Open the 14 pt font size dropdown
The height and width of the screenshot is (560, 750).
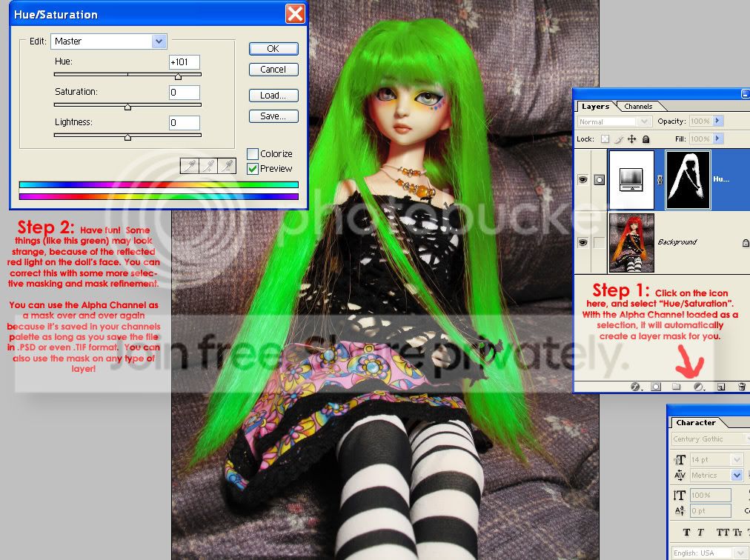[x=737, y=460]
